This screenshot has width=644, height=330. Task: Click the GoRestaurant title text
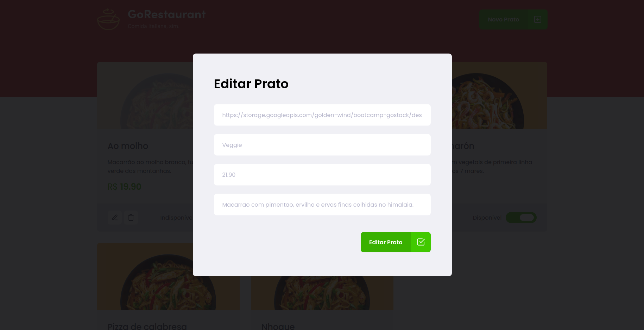pos(166,14)
